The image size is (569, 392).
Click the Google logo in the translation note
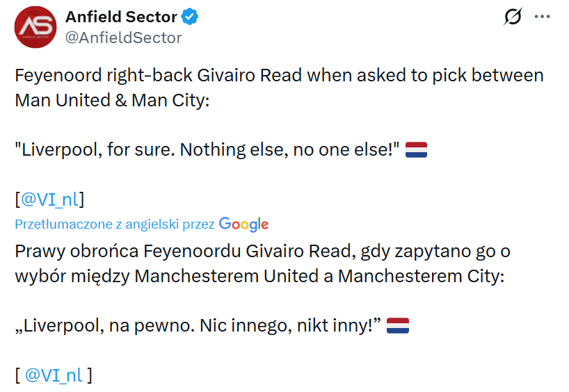pyautogui.click(x=243, y=224)
